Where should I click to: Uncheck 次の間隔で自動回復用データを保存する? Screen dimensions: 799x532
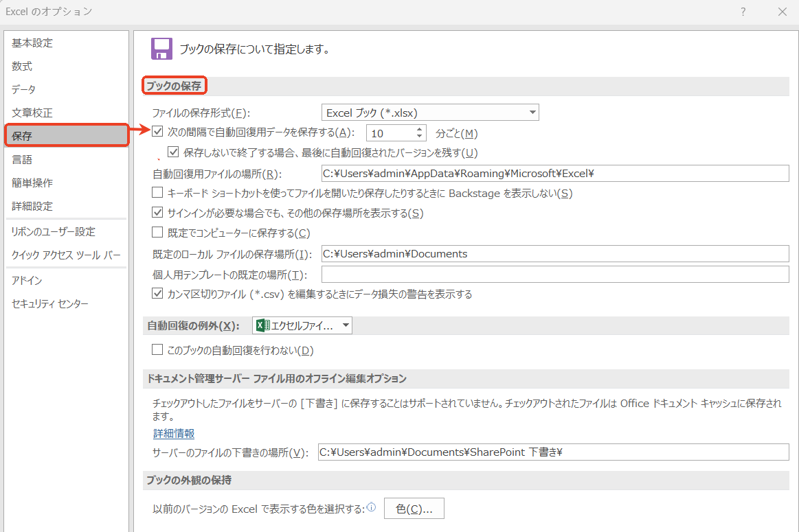(157, 132)
